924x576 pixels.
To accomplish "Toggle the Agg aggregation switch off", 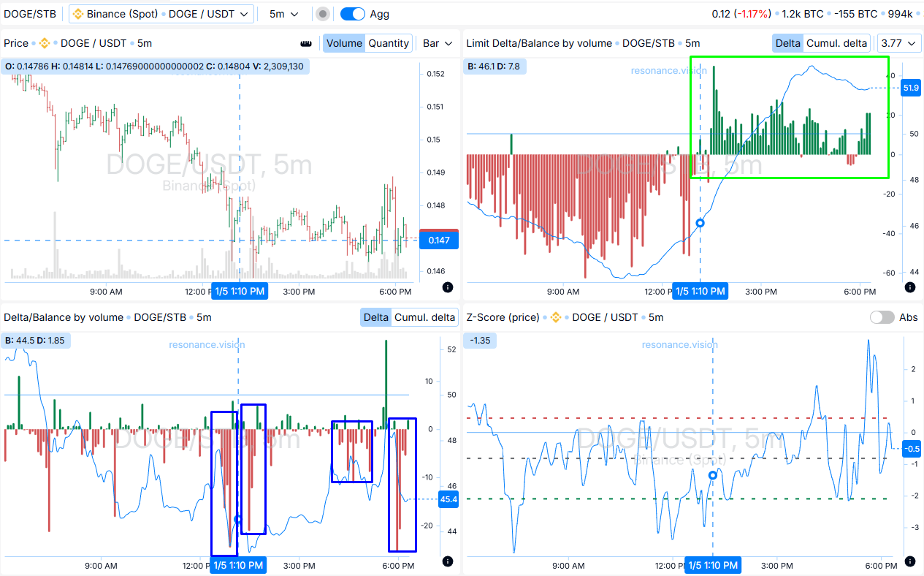I will click(353, 14).
